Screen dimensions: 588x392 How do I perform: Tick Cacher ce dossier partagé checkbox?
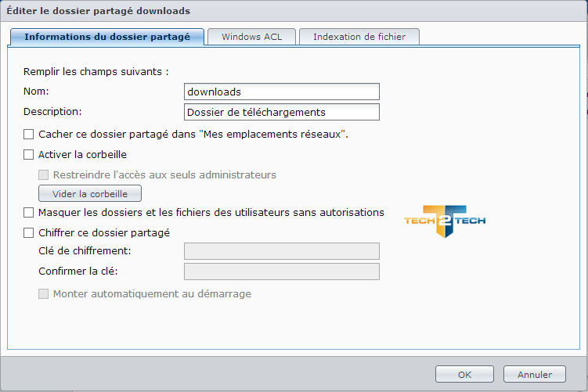pos(28,134)
